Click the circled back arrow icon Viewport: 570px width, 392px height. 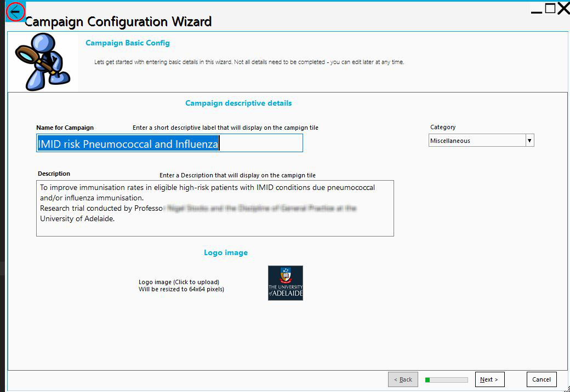(x=15, y=11)
